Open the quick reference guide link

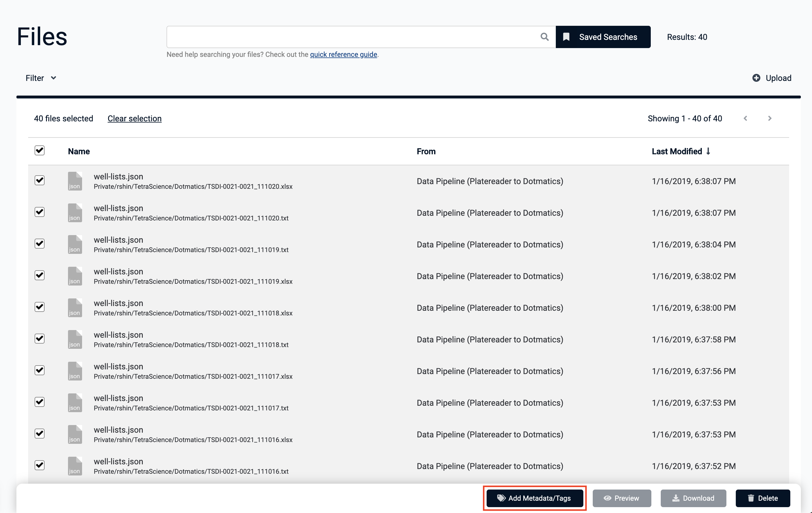tap(343, 54)
